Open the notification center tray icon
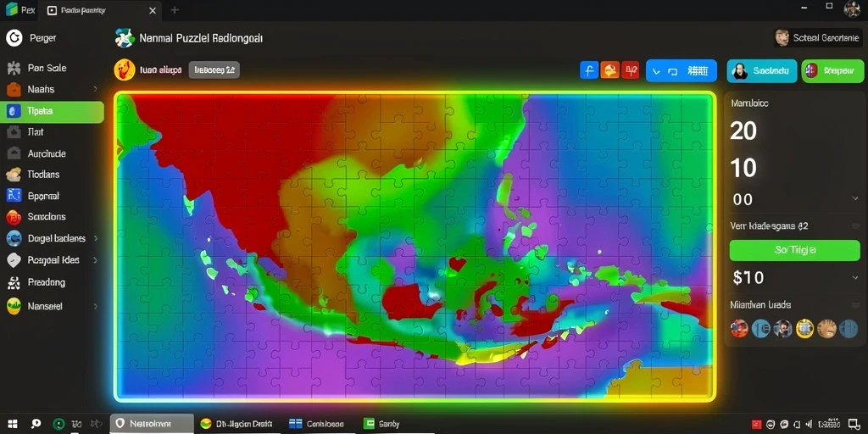The height and width of the screenshot is (434, 868). point(855,425)
